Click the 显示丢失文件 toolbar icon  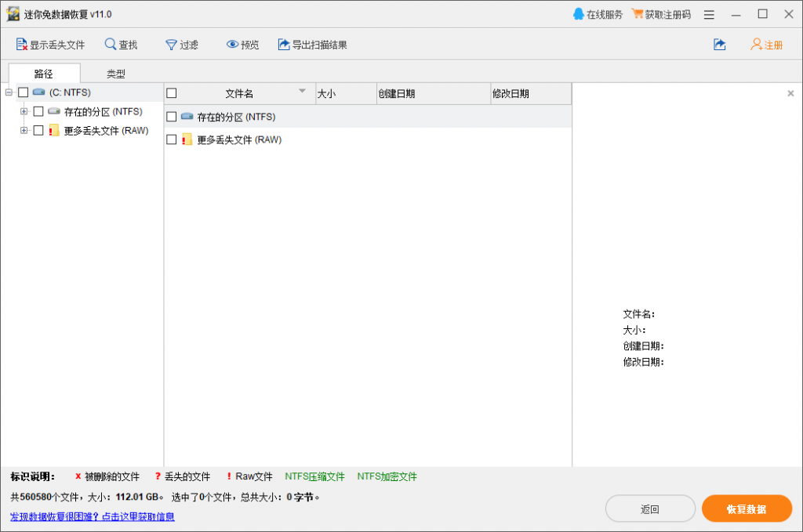[21, 45]
